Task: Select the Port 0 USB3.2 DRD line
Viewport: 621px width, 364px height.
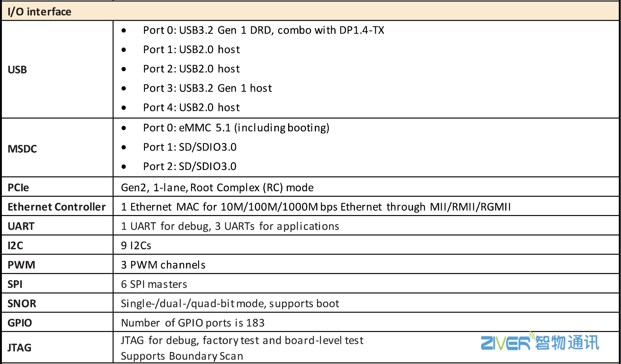Action: point(263,30)
